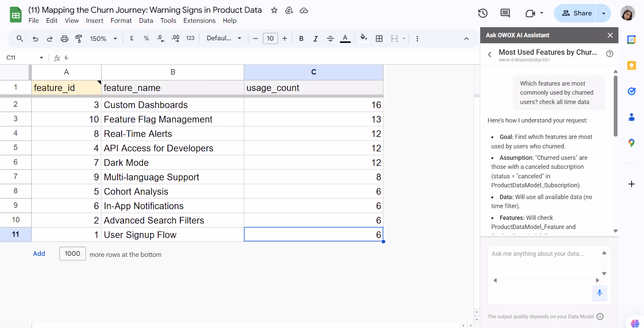Toggle strikethrough formatting

330,39
